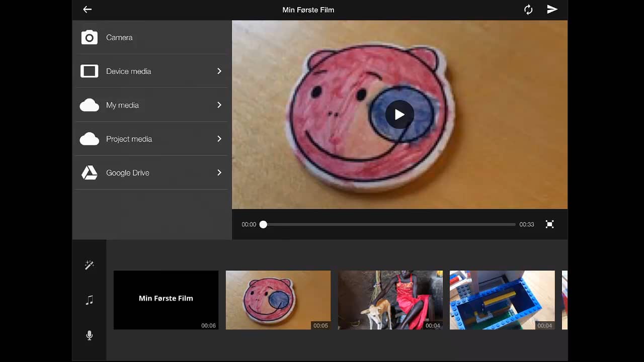
Task: Expand Device media chevron
Action: tap(219, 71)
